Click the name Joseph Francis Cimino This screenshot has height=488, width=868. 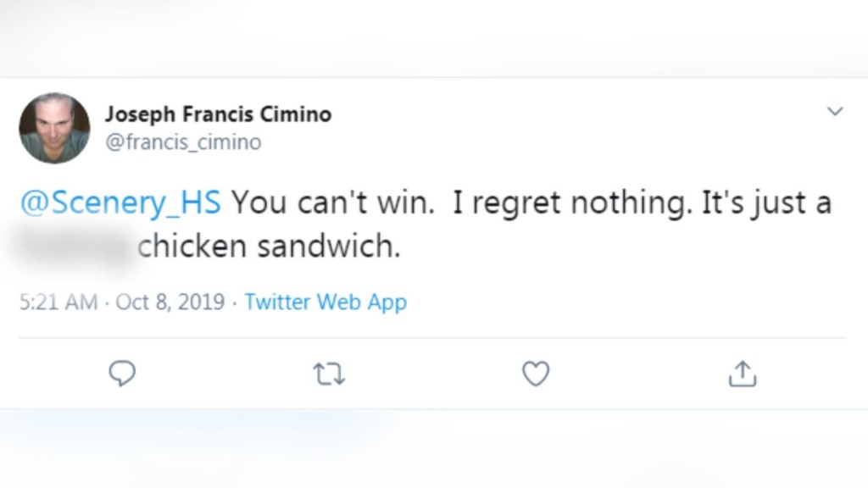coord(218,114)
